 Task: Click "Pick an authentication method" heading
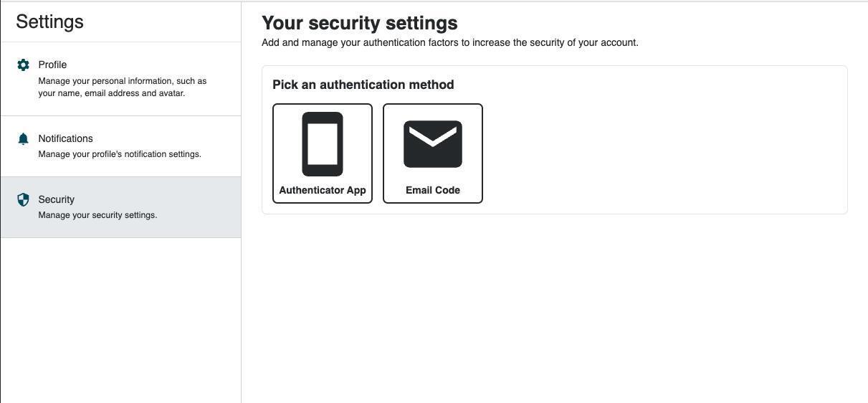363,85
